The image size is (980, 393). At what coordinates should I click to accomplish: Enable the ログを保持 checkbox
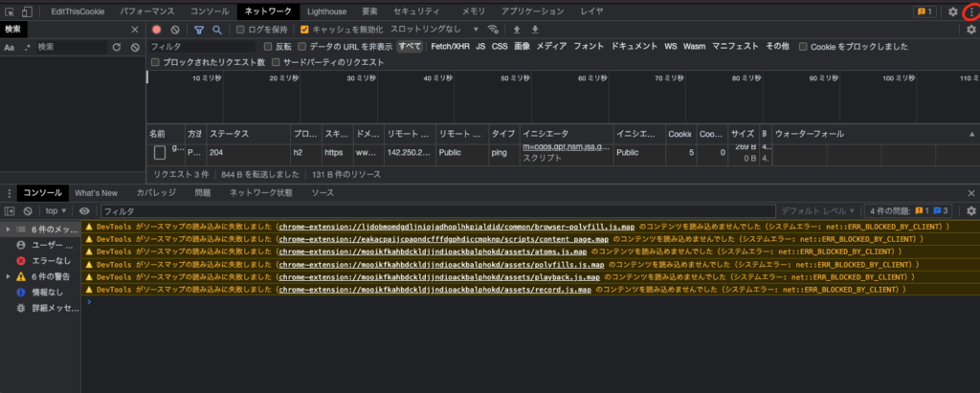tap(241, 30)
